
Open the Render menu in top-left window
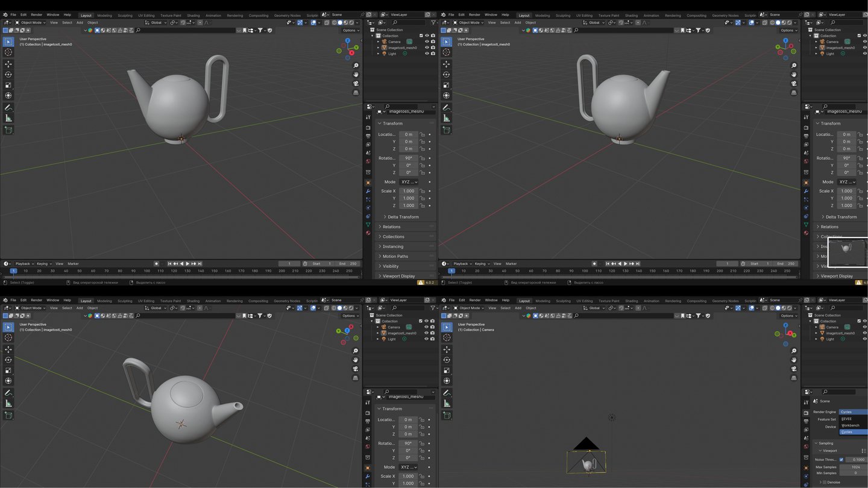(x=37, y=14)
